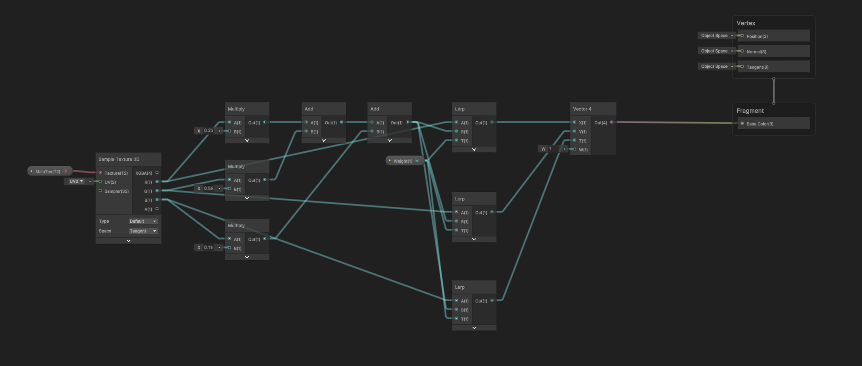Click the 0.33 value input field

(x=209, y=131)
